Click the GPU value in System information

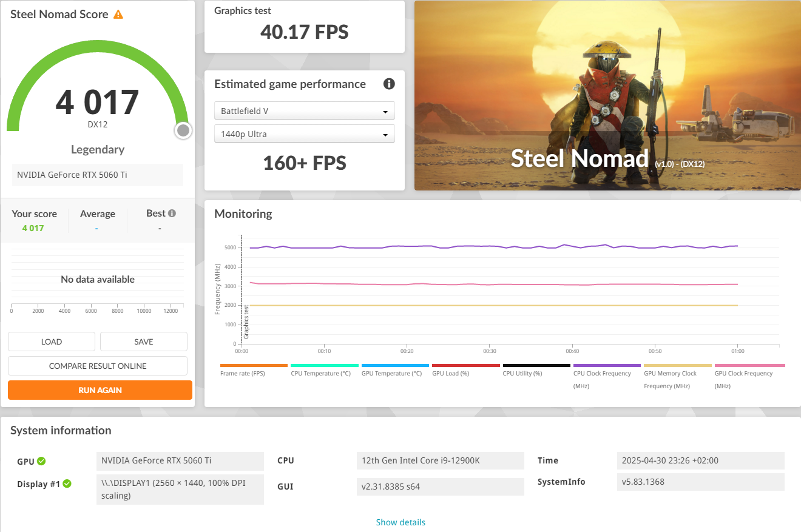click(180, 461)
